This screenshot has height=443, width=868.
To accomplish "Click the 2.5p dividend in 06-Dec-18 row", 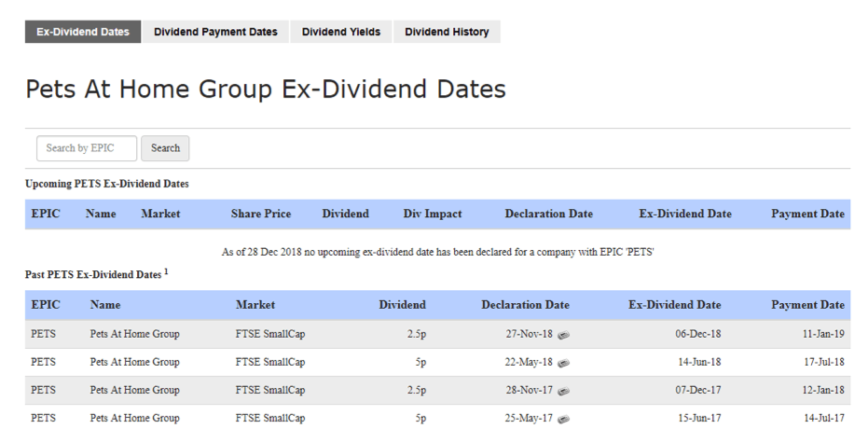I will point(417,335).
